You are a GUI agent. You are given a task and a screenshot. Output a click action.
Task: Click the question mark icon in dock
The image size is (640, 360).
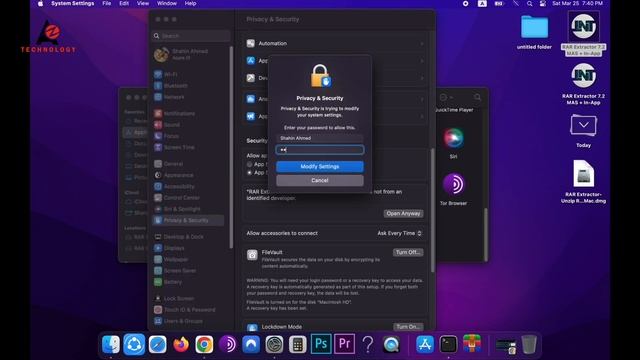(x=368, y=344)
